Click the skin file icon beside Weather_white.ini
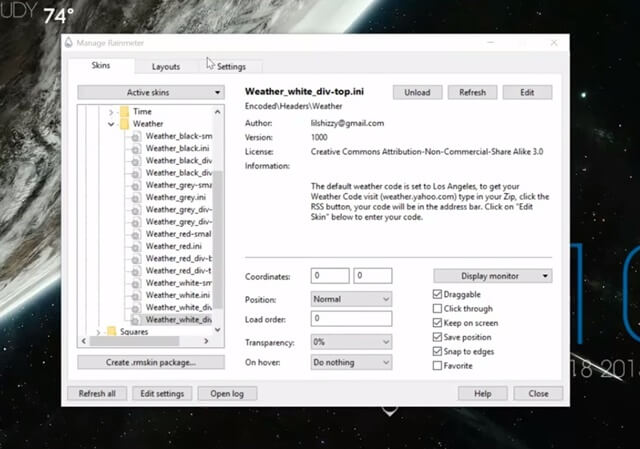640x449 pixels. tap(135, 296)
